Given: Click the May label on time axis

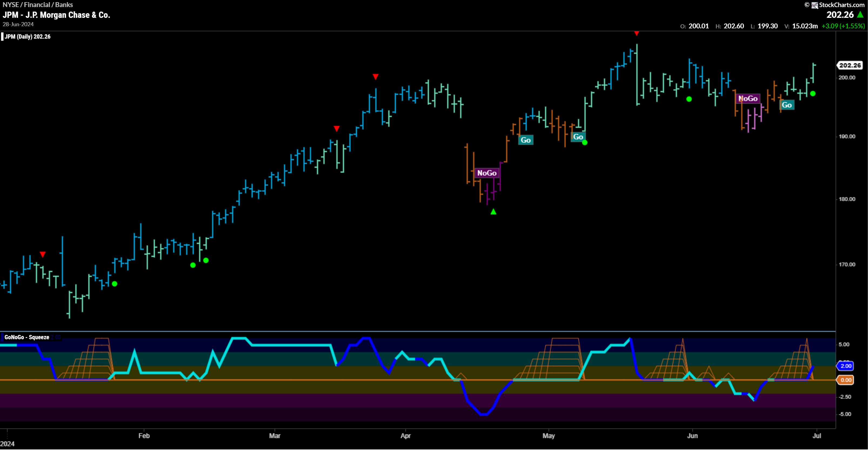Looking at the screenshot, I should (549, 436).
